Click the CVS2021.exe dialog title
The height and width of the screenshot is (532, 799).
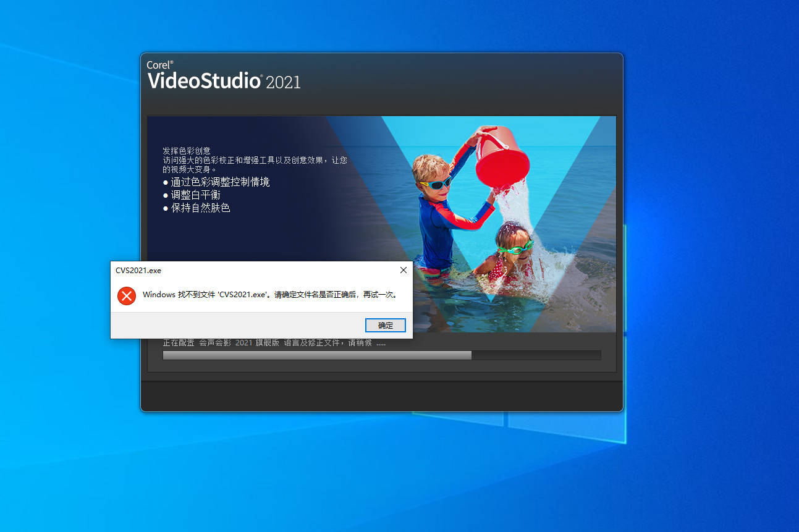pos(138,271)
